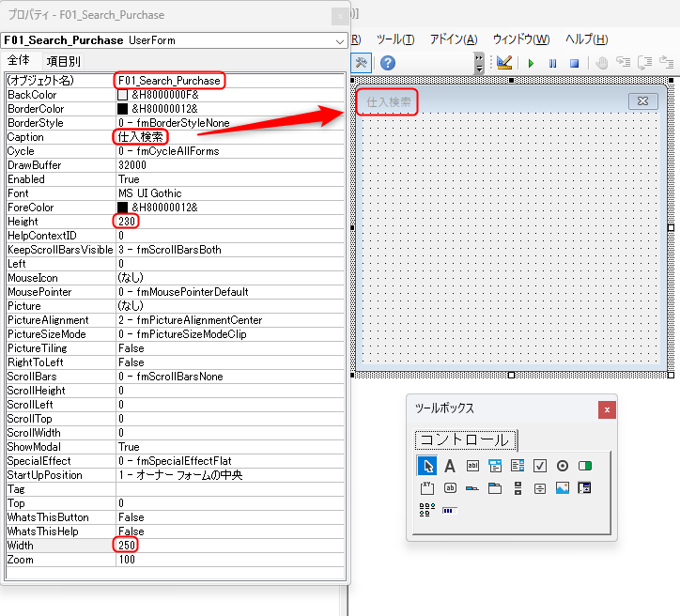Click the Toolbox hammer-wrench toolbar icon
Viewport: 680px width, 616px height.
(361, 63)
